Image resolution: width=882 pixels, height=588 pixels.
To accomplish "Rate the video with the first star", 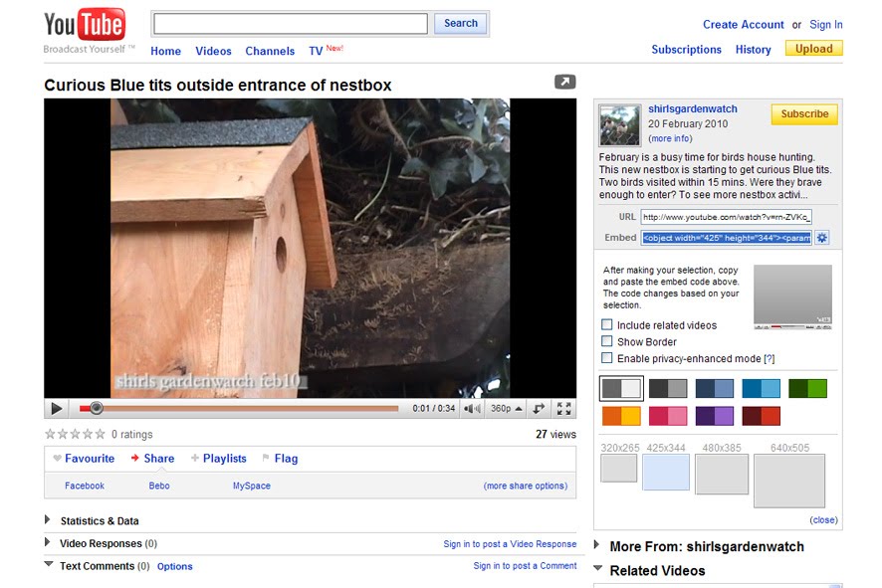I will coord(50,434).
